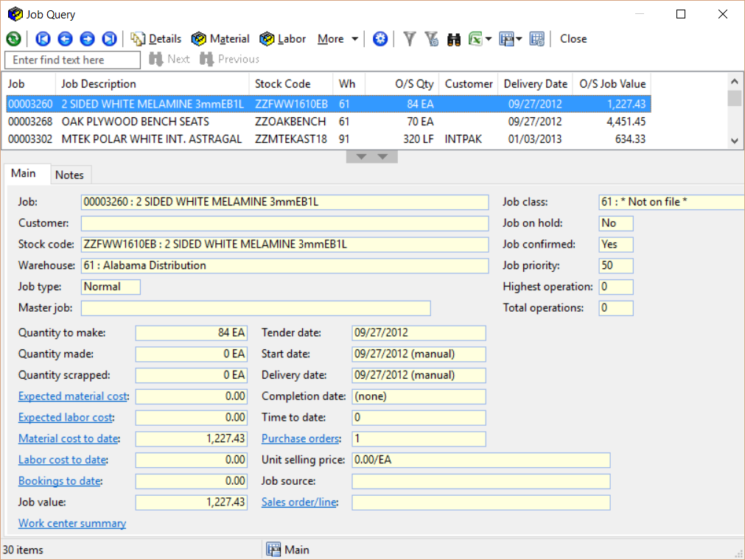Open Material cost to date link
Image resolution: width=745 pixels, height=560 pixels.
click(69, 438)
